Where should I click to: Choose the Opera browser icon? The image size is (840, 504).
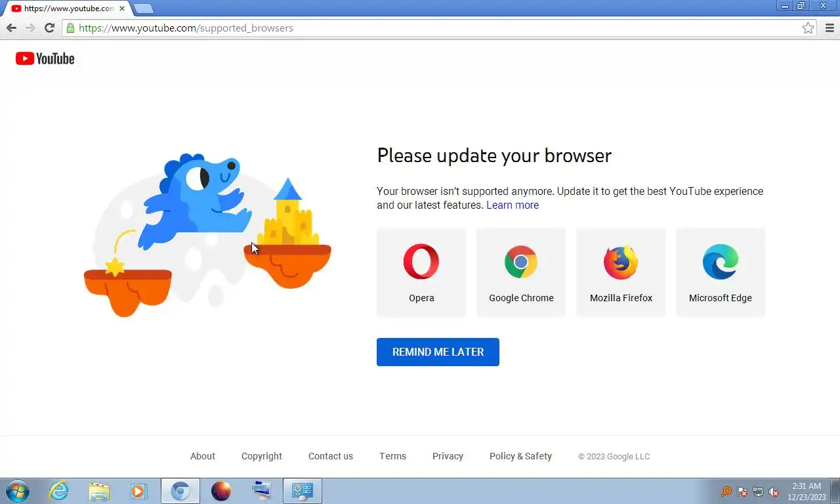coord(421,261)
